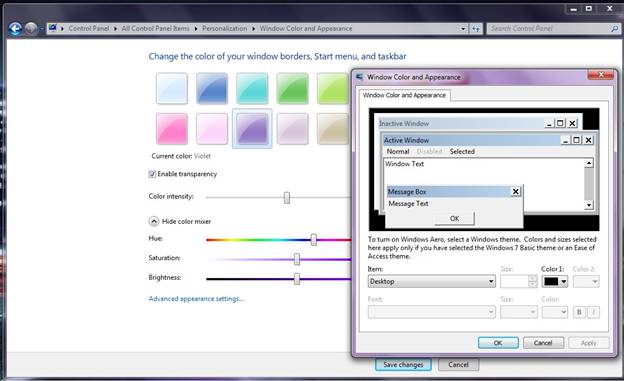Select the tan Taupe color swatch

point(333,129)
